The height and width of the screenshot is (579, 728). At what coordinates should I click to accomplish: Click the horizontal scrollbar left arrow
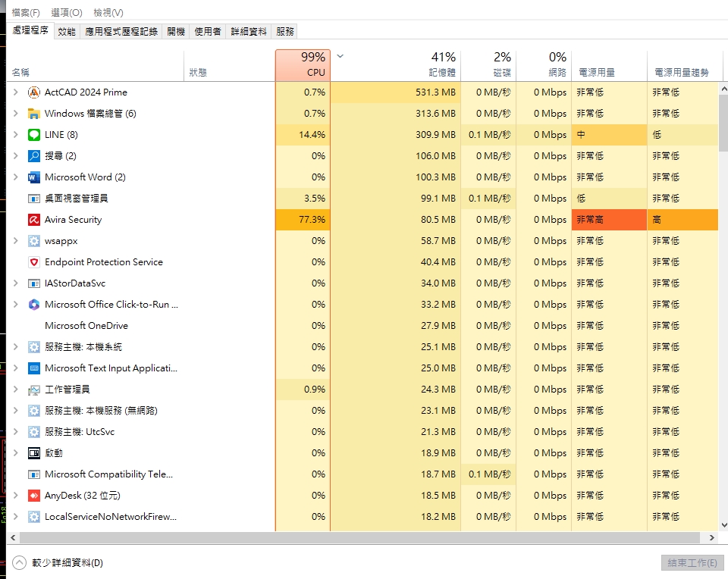coord(13,538)
